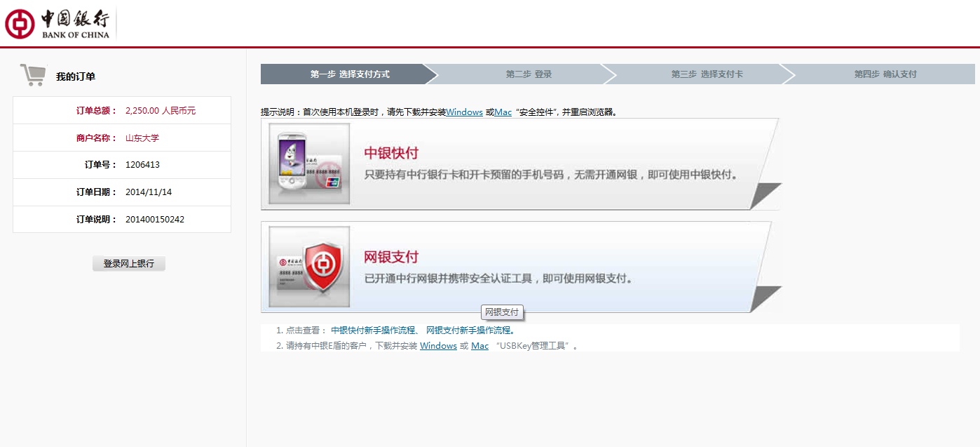This screenshot has width=980, height=447.
Task: Open the Windows security control download link
Action: [464, 112]
